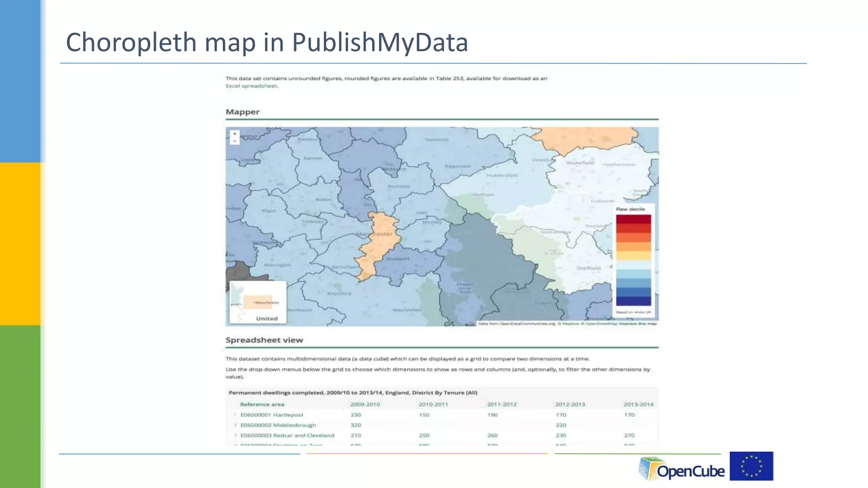
Task: Click Middlesbrough 2012-2013 value 220
Action: (x=561, y=425)
